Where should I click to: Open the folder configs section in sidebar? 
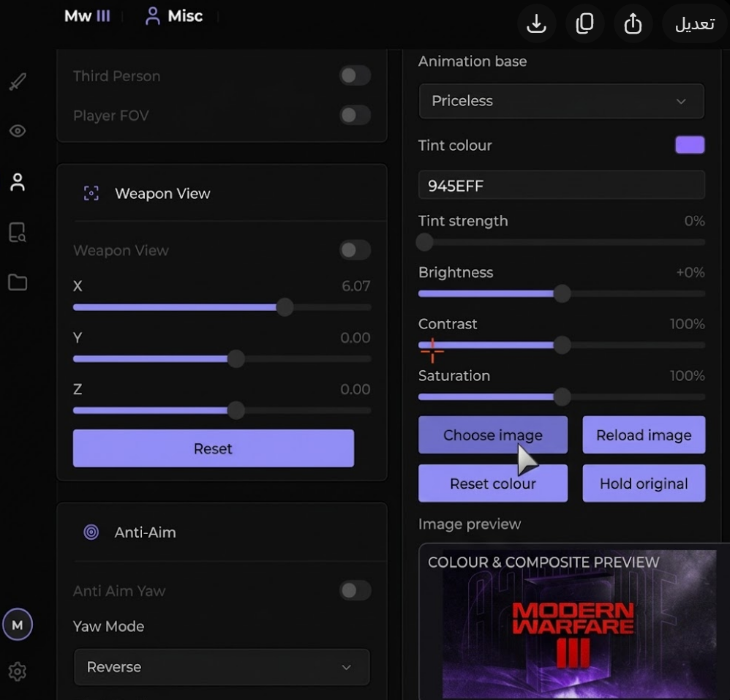[18, 282]
